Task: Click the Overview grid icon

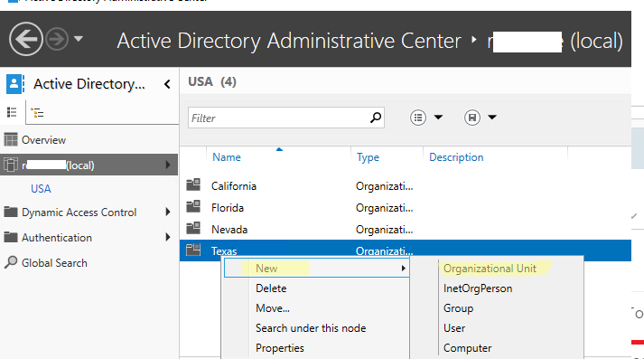Action: [11, 140]
